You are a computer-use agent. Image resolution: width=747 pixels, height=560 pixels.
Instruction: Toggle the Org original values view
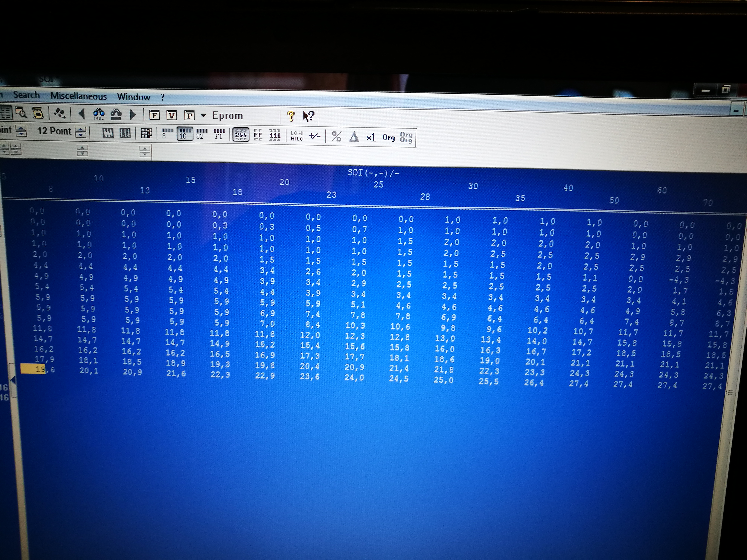point(388,137)
